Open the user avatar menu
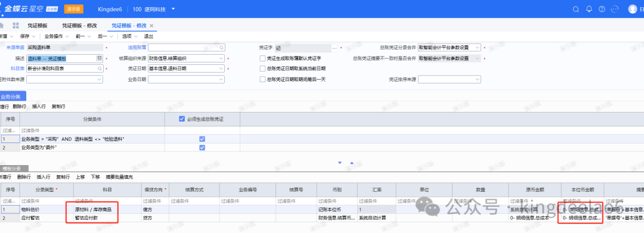Screen dimensions: 644x233 tap(633, 9)
